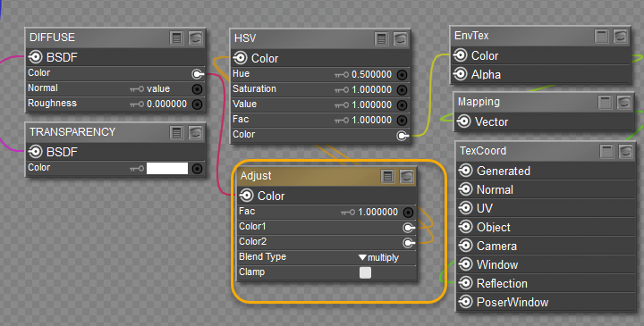Toggle the Mapping node parameter list icon

click(x=605, y=103)
